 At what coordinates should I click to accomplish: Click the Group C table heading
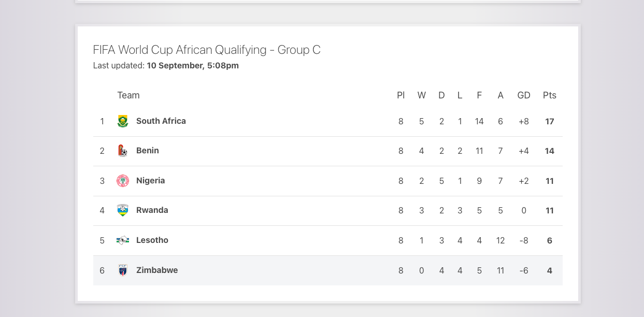click(207, 50)
